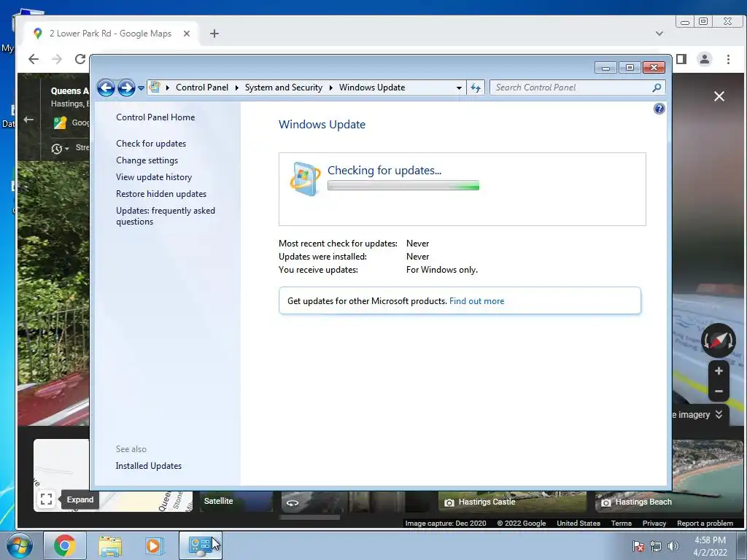The image size is (747, 560).
Task: Open Control Panel Home link
Action: (x=155, y=117)
